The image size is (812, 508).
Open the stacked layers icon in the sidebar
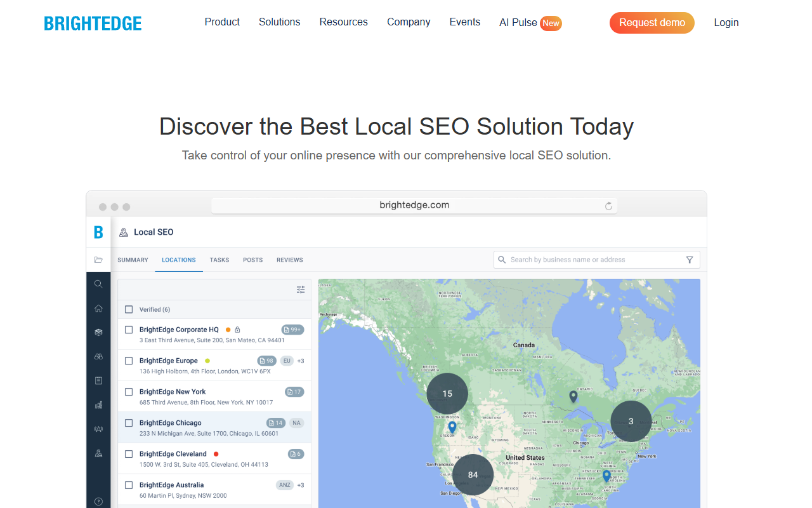(98, 332)
